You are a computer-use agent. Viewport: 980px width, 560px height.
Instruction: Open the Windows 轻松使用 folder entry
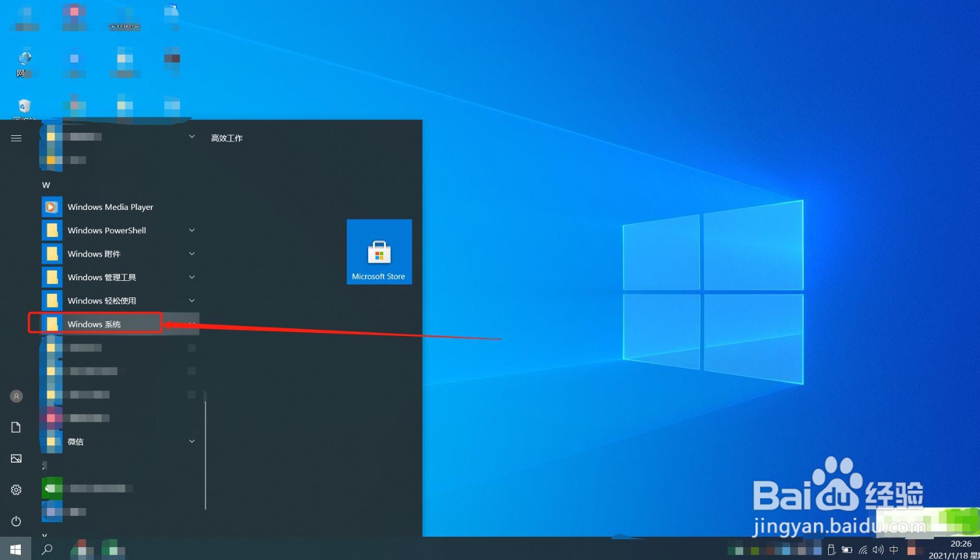[x=120, y=301]
